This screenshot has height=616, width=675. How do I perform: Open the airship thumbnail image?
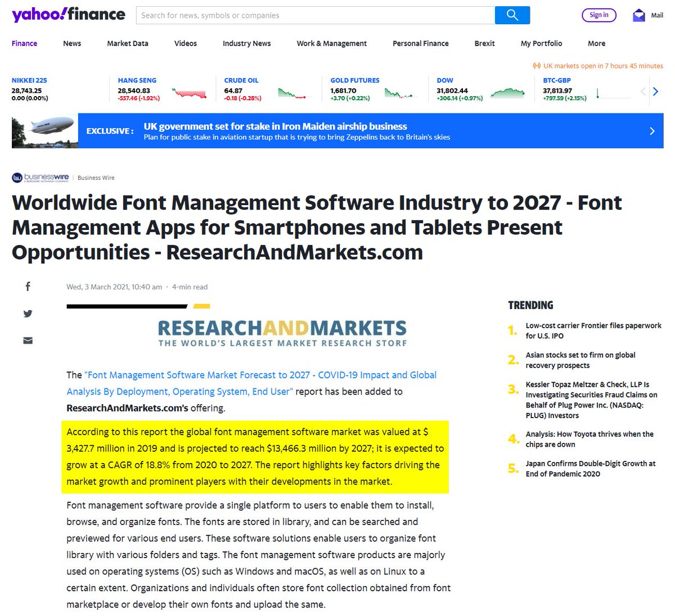click(x=45, y=131)
